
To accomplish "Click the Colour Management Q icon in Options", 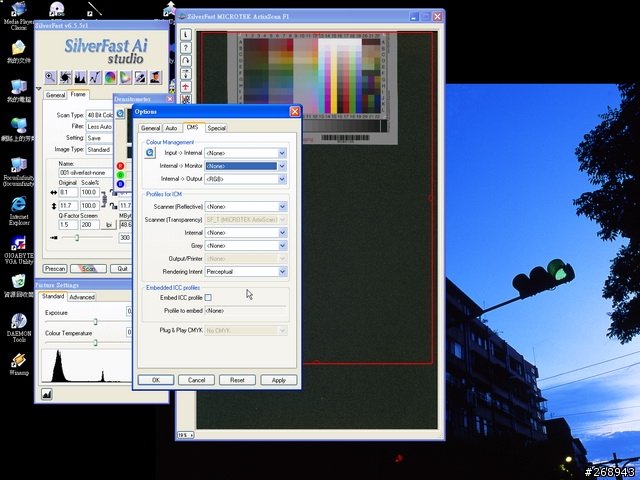I will coord(150,153).
